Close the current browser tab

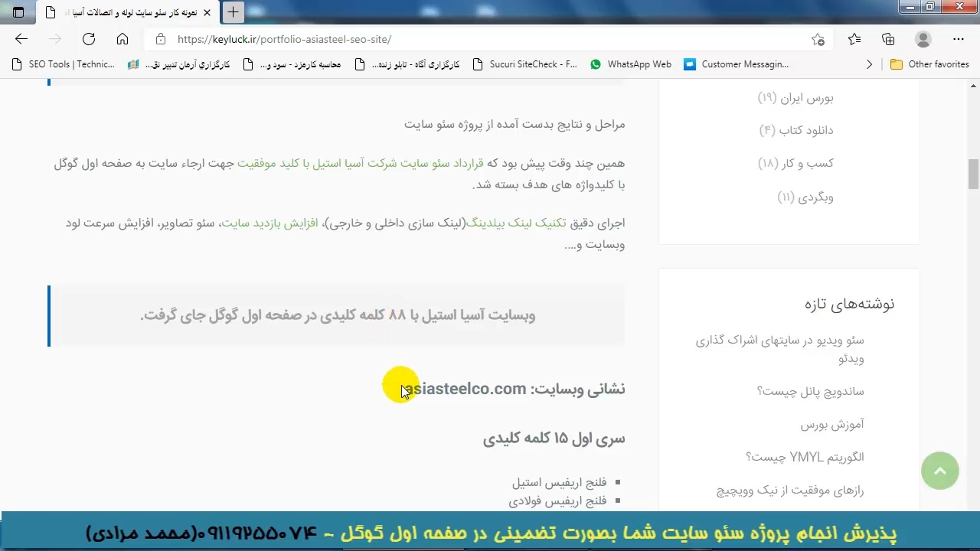(207, 12)
